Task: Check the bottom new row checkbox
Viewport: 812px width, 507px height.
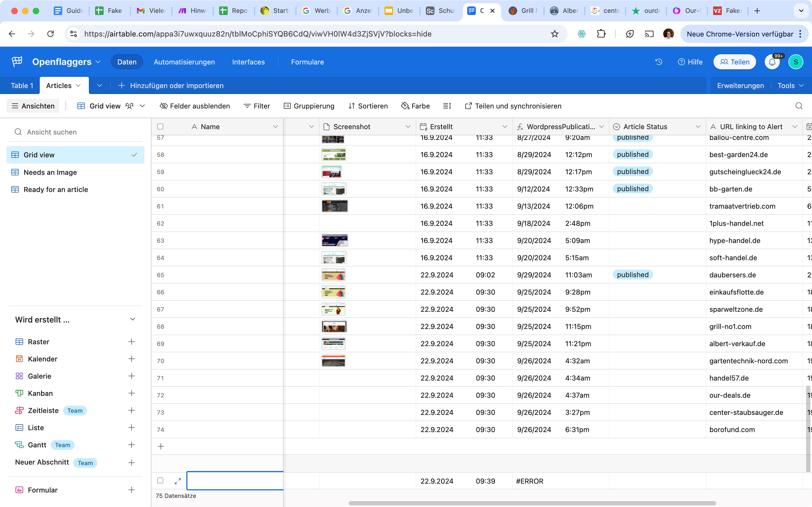Action: [160, 480]
